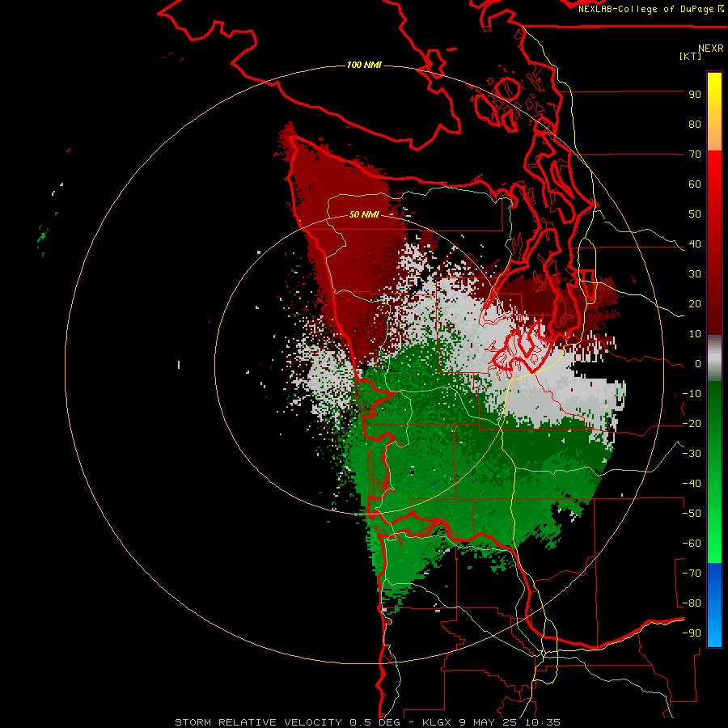Click the NEXR label above the color scale
The width and height of the screenshot is (728, 728).
[x=711, y=49]
